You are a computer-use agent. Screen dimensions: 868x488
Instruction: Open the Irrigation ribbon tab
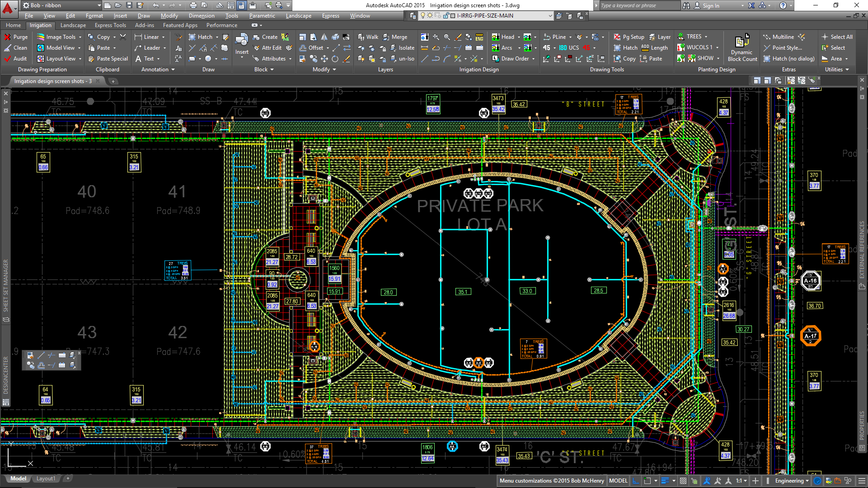coord(41,25)
